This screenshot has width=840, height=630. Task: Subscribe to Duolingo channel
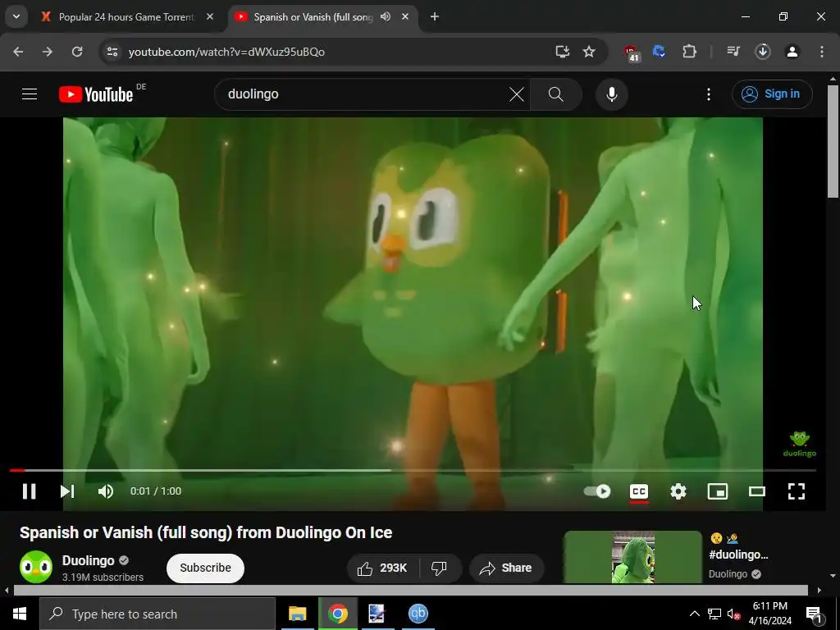[x=205, y=568]
